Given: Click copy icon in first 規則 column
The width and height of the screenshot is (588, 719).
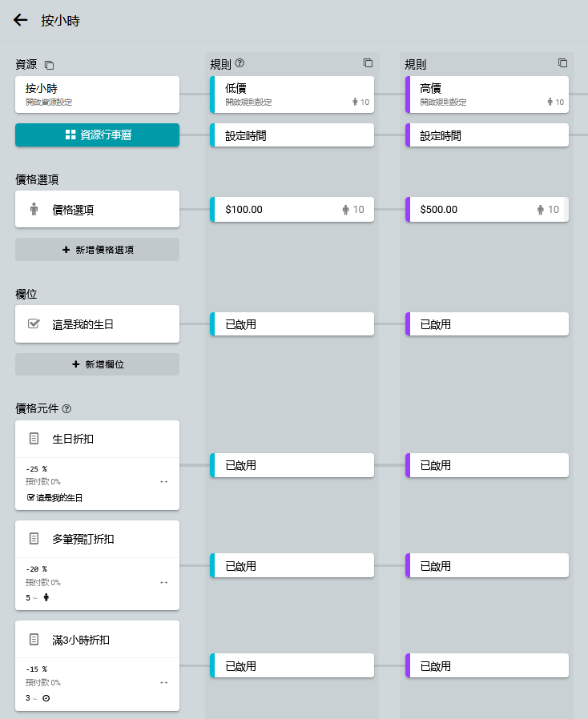Looking at the screenshot, I should tap(368, 63).
